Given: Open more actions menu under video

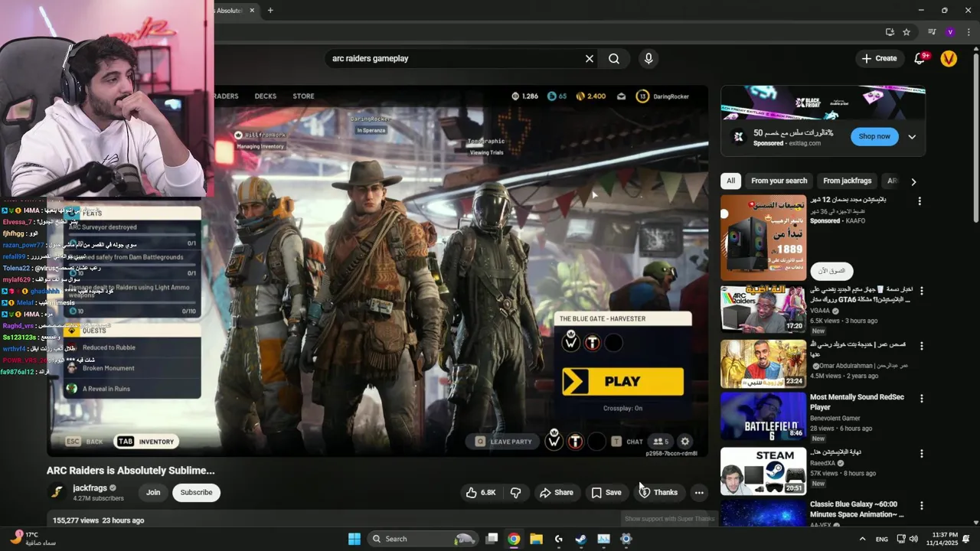Looking at the screenshot, I should click(699, 493).
